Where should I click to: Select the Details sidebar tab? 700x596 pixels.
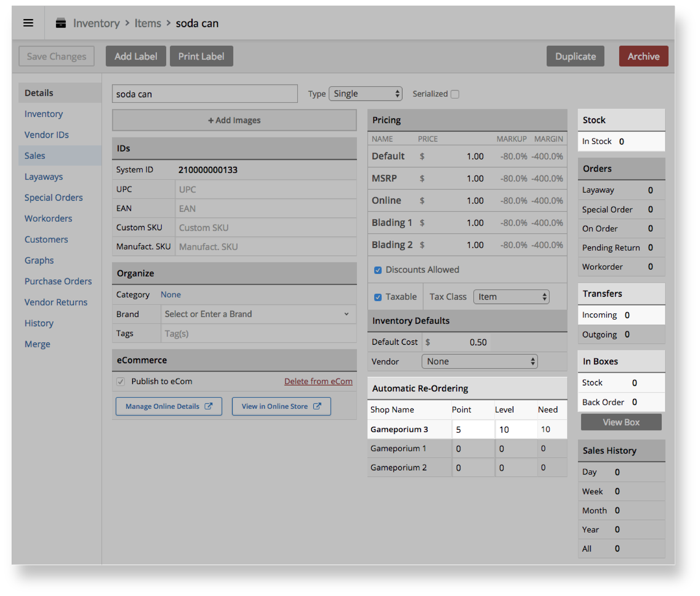click(x=60, y=93)
